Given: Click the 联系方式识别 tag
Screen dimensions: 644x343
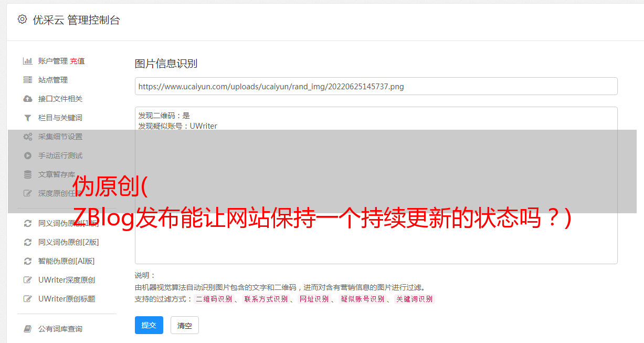Looking at the screenshot, I should point(266,299).
